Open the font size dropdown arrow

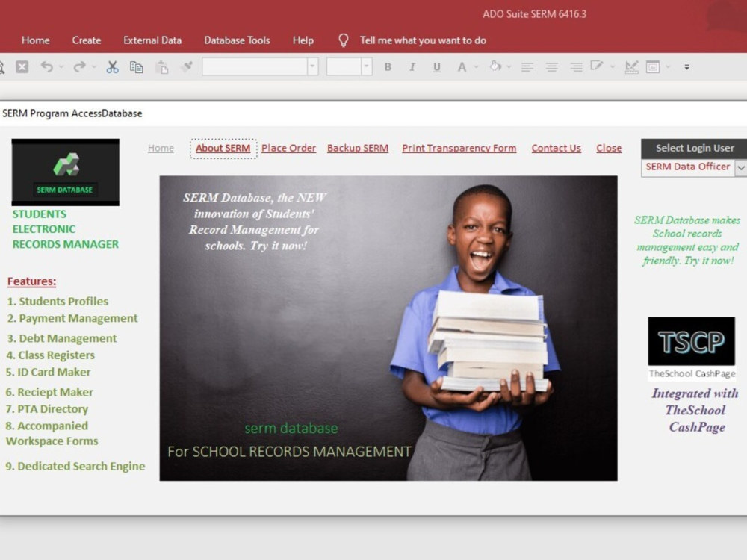pos(366,66)
